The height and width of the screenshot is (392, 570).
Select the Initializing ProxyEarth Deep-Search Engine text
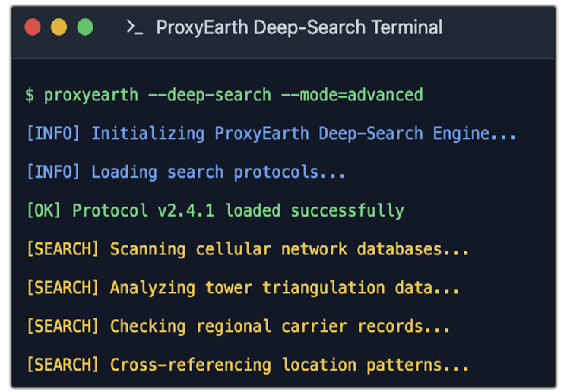tap(304, 134)
